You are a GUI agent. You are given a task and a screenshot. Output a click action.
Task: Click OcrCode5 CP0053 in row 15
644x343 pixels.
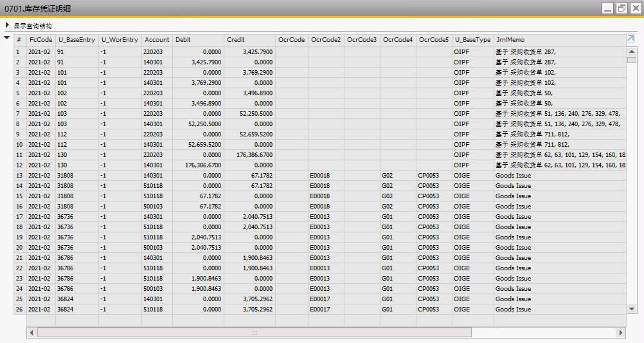[429, 196]
